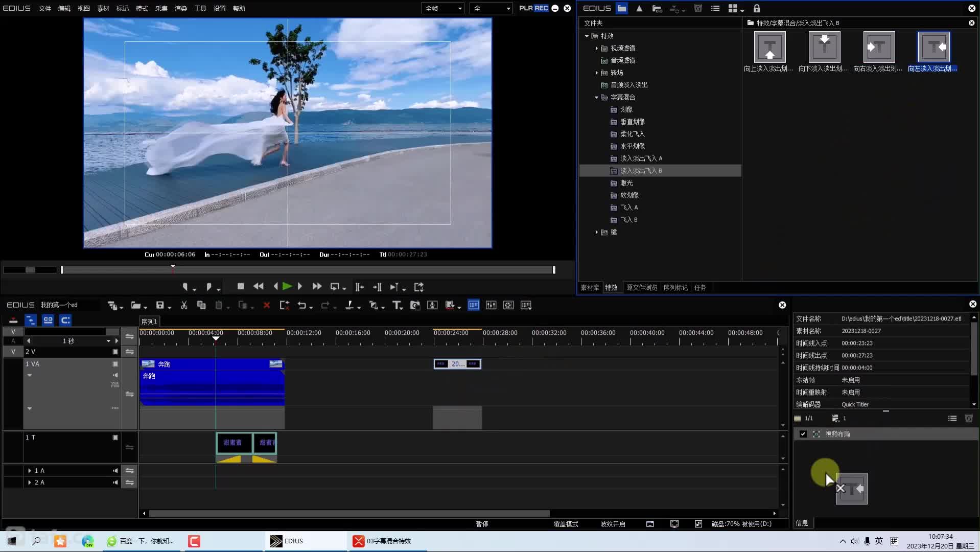Toggle the 2 V track lock box
The width and height of the screenshot is (980, 552).
[x=115, y=352]
